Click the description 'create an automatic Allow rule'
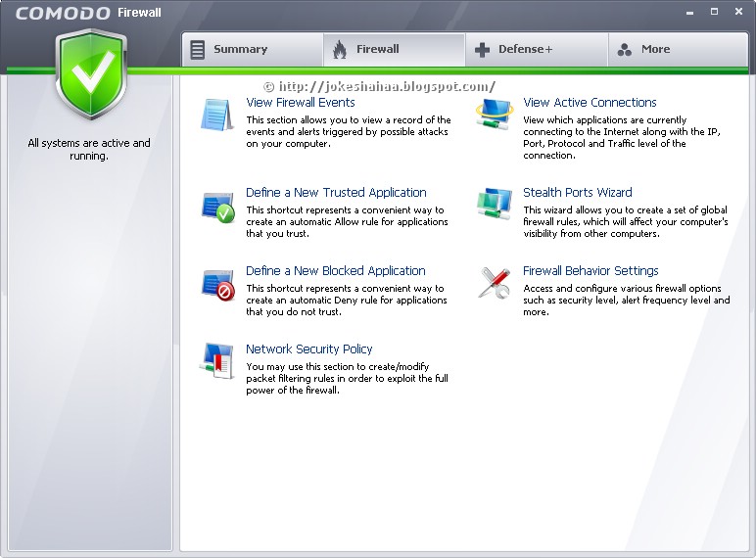 pyautogui.click(x=347, y=221)
